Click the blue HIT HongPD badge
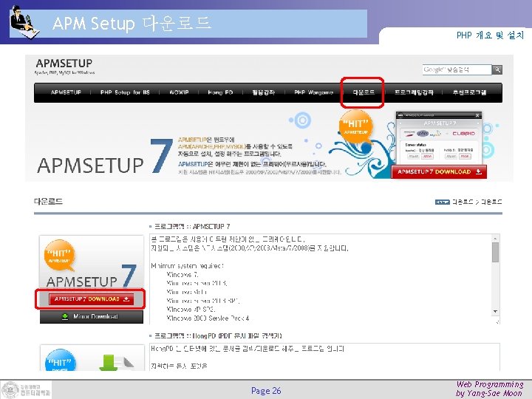 pyautogui.click(x=61, y=361)
